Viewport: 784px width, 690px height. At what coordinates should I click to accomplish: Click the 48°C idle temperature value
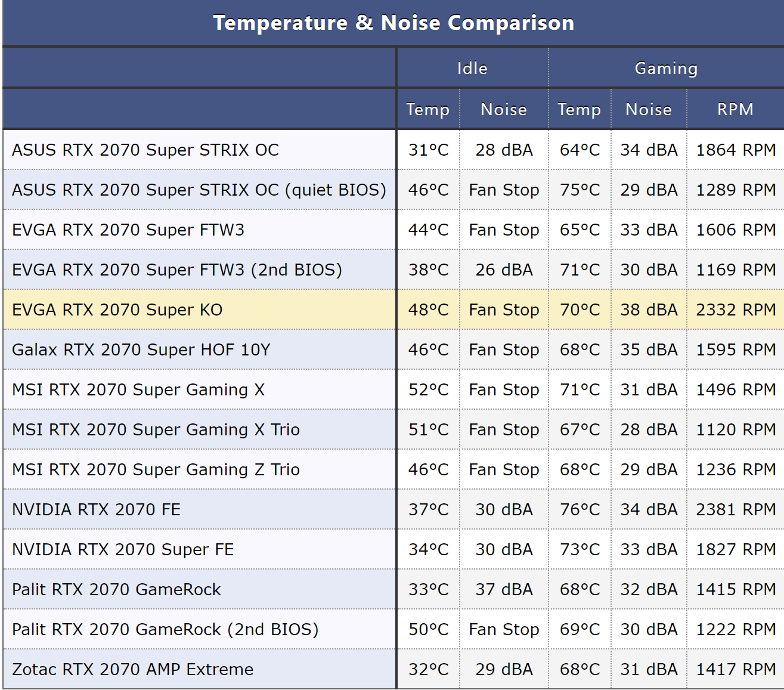[428, 310]
